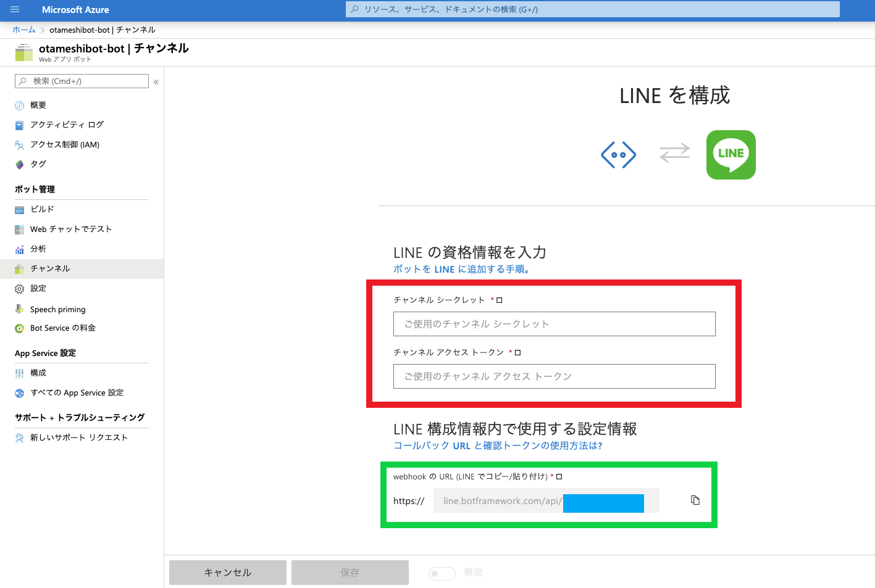The image size is (875, 588).
Task: Open Speech priming menu item
Action: [x=57, y=309]
